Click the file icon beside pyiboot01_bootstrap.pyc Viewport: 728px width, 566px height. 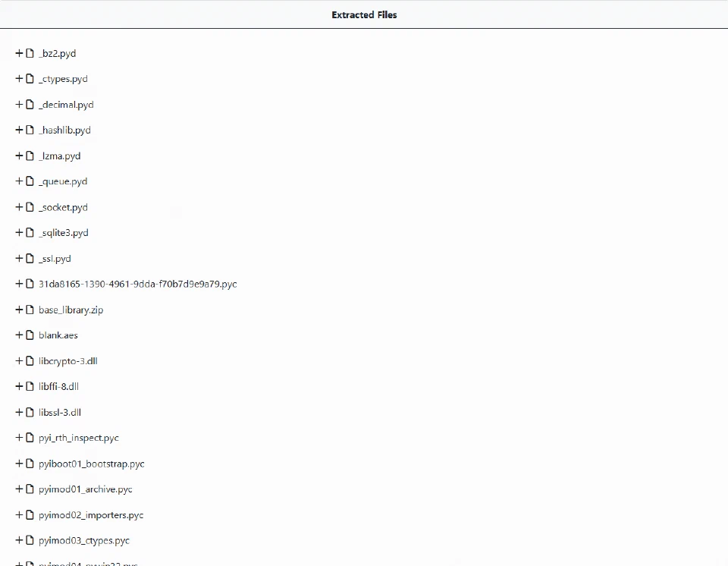pos(30,464)
